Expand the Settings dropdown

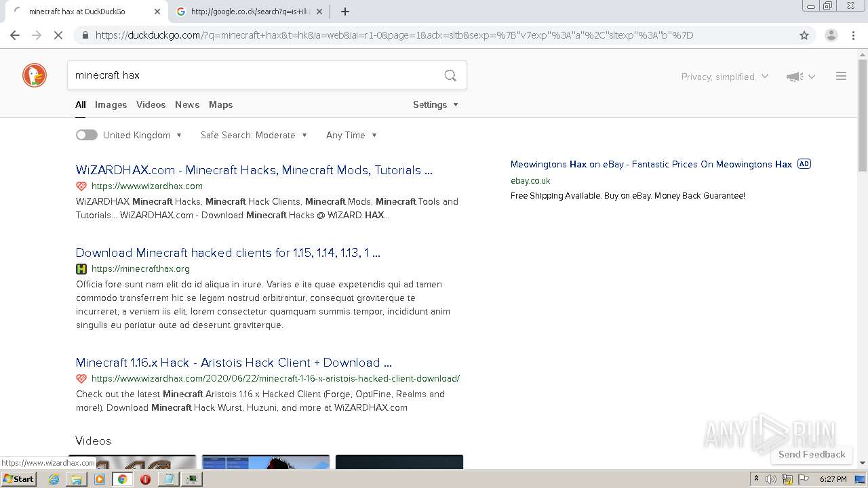435,104
